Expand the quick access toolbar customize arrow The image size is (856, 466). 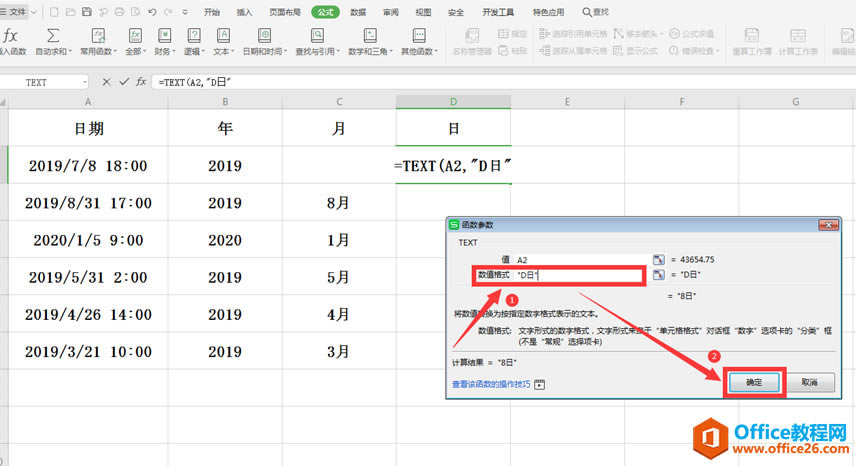(185, 12)
